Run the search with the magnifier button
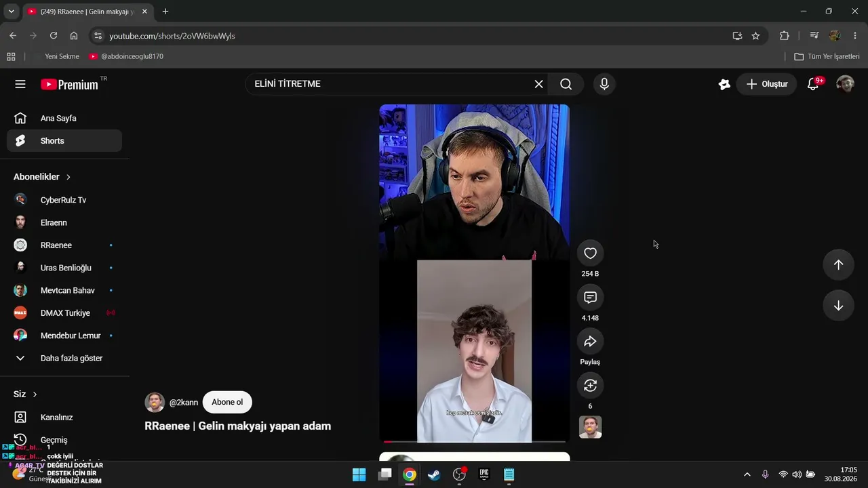Viewport: 868px width, 488px height. [x=566, y=84]
